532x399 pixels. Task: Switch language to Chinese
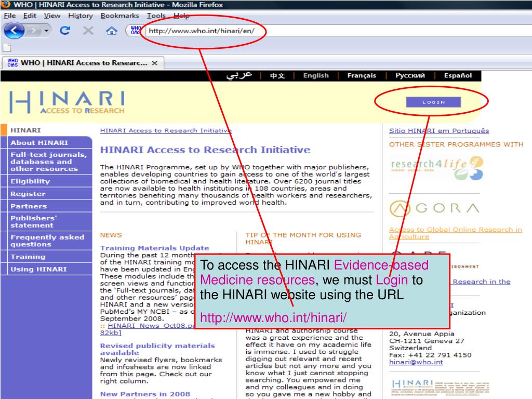click(277, 76)
